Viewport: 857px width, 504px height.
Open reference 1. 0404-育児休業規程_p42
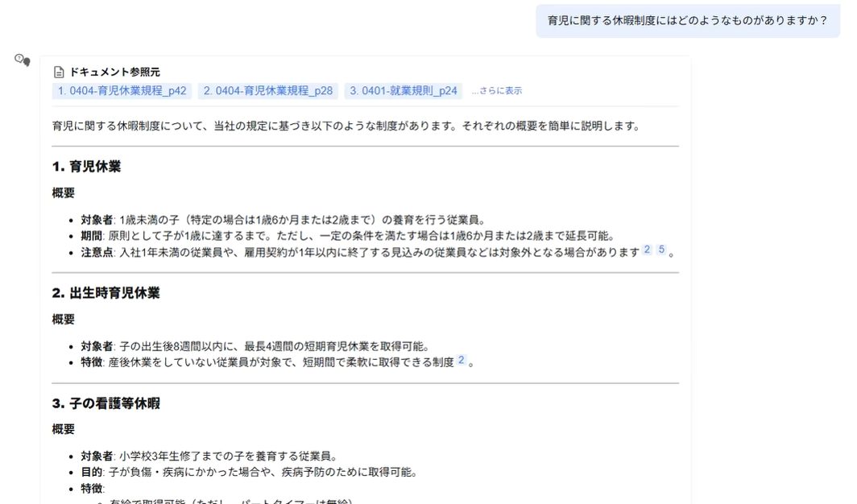(x=122, y=91)
